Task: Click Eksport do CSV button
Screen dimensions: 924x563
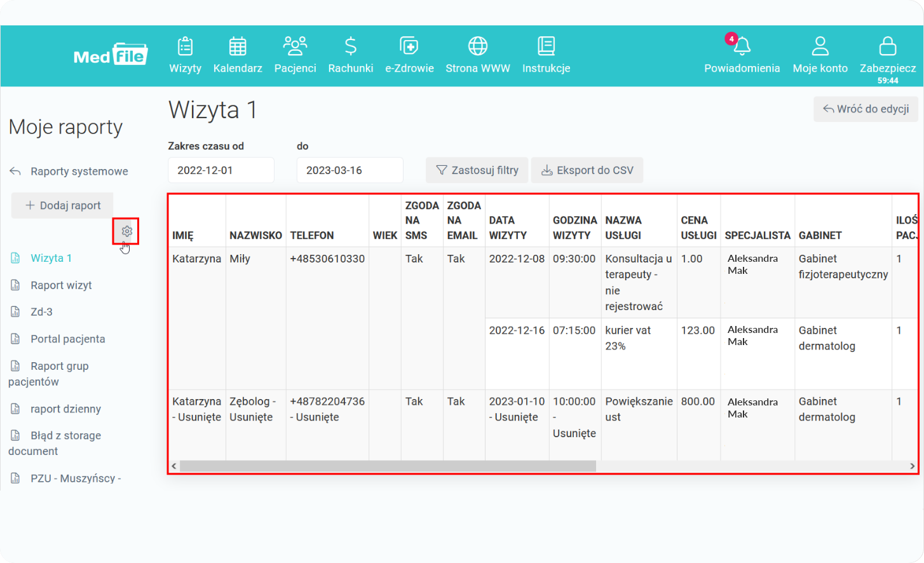Action: (x=587, y=170)
